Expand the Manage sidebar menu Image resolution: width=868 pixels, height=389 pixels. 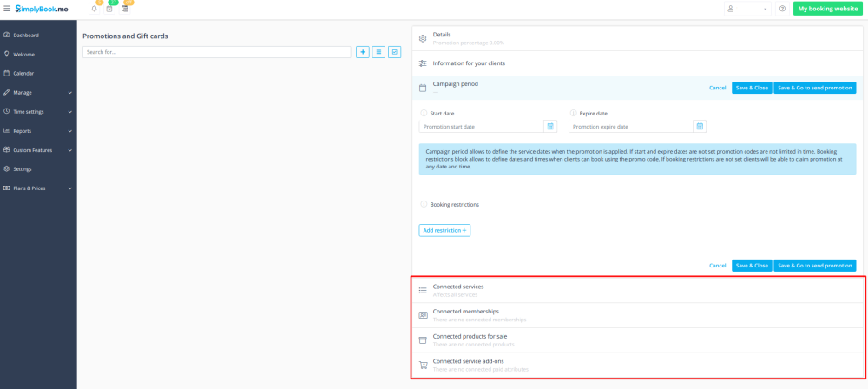[38, 92]
